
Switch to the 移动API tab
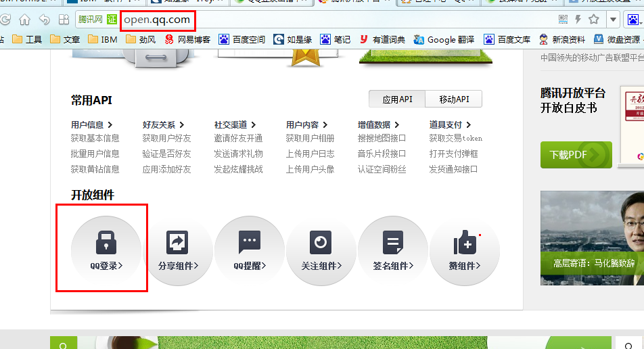click(454, 99)
